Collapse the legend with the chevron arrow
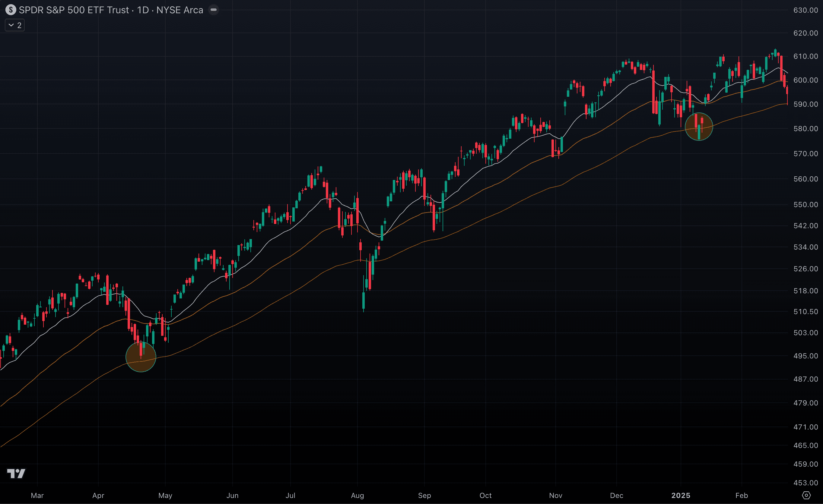Screen dimensions: 823x504 [x=11, y=25]
